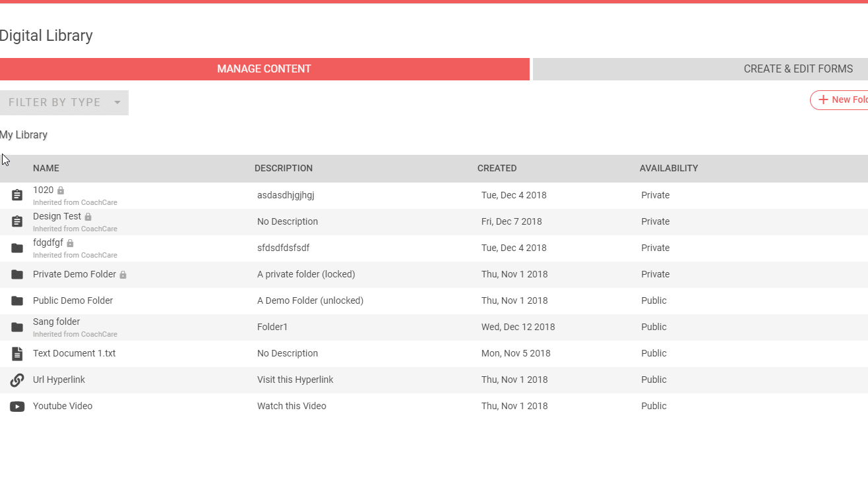Click the lock icon next to Private Demo Folder
868x481 pixels.
coord(123,275)
